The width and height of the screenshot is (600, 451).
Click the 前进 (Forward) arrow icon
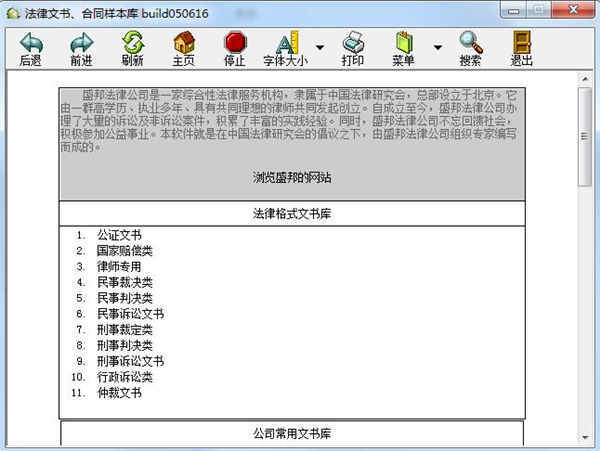(x=81, y=43)
